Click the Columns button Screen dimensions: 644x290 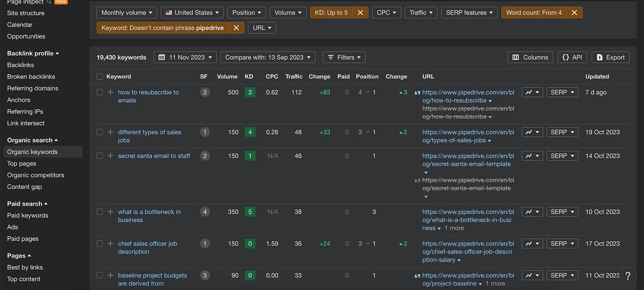530,58
